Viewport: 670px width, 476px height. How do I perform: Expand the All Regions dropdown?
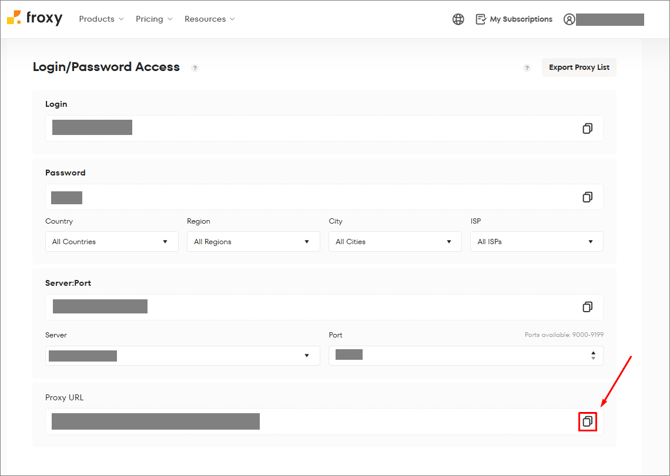(253, 241)
